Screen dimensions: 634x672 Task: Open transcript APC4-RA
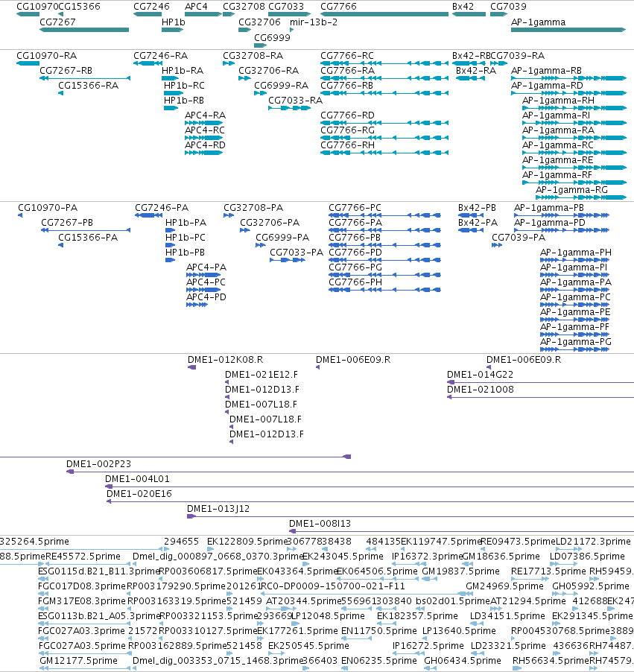205,115
